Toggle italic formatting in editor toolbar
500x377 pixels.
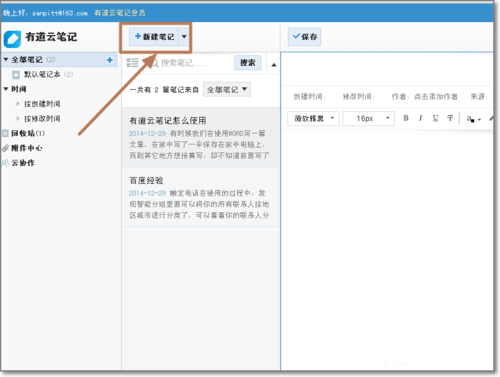pyautogui.click(x=420, y=118)
